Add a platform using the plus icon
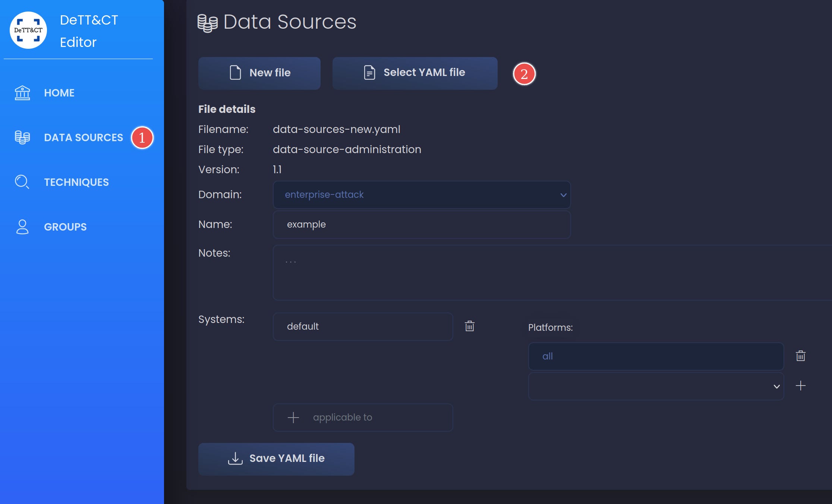 (x=801, y=386)
